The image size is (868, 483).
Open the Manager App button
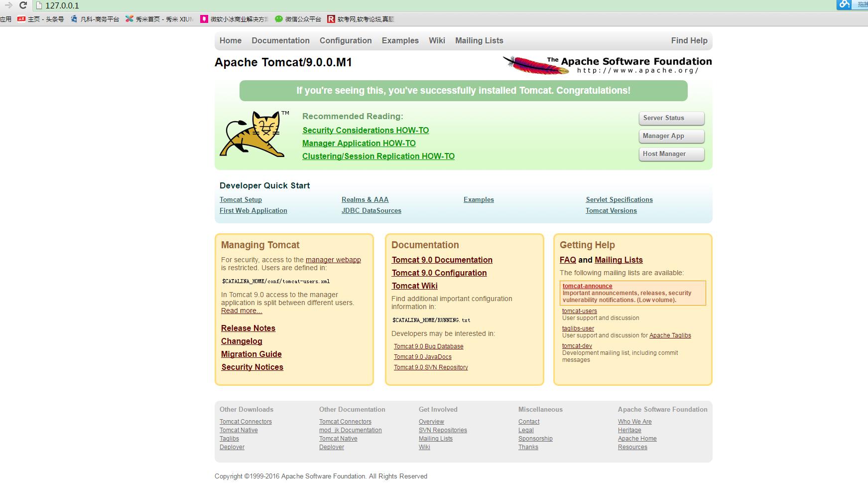[x=671, y=136]
